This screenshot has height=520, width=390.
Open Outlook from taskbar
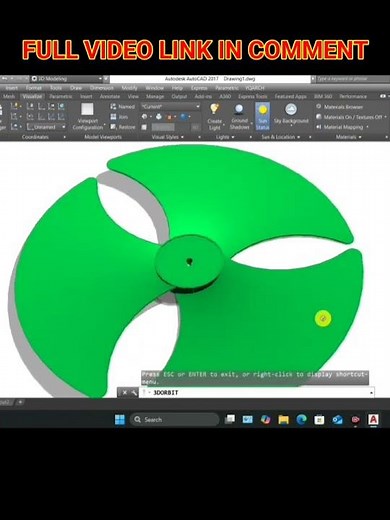click(338, 419)
